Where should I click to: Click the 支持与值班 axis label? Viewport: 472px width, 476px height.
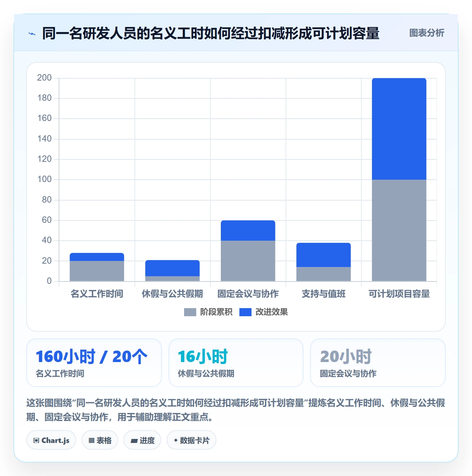(x=323, y=294)
